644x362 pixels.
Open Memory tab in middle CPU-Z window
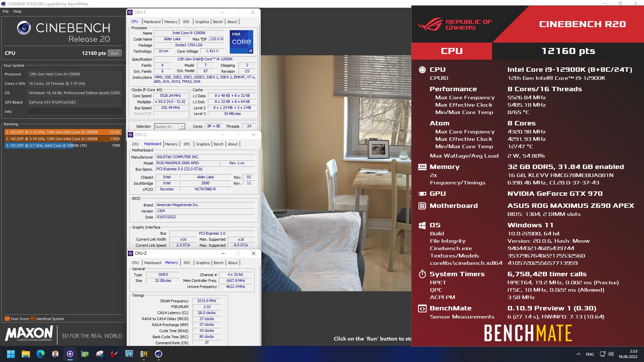click(171, 144)
